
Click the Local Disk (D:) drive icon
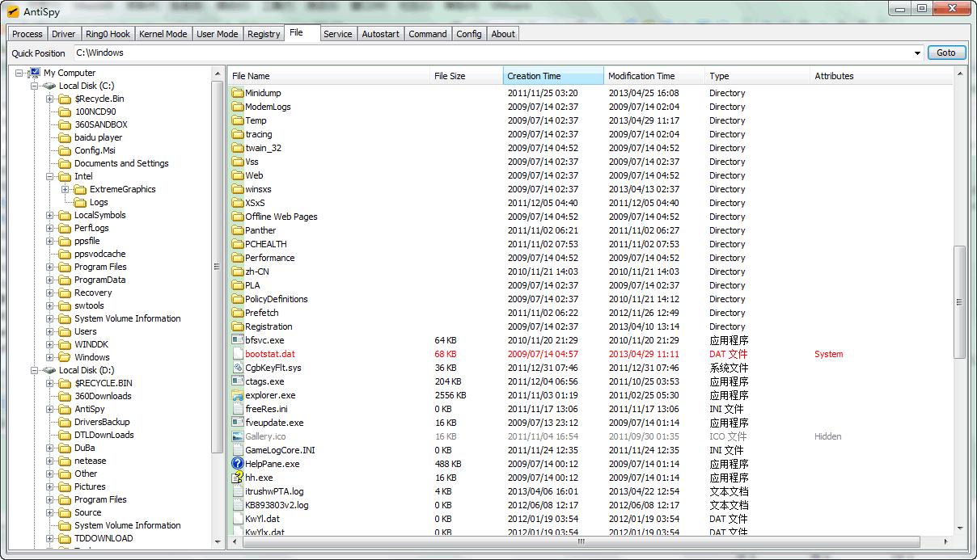[x=49, y=370]
